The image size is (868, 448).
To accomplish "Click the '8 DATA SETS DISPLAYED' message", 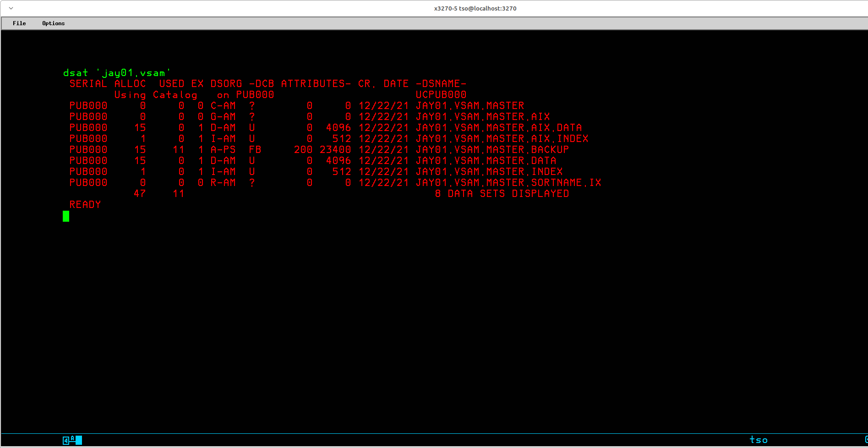I will (x=502, y=194).
